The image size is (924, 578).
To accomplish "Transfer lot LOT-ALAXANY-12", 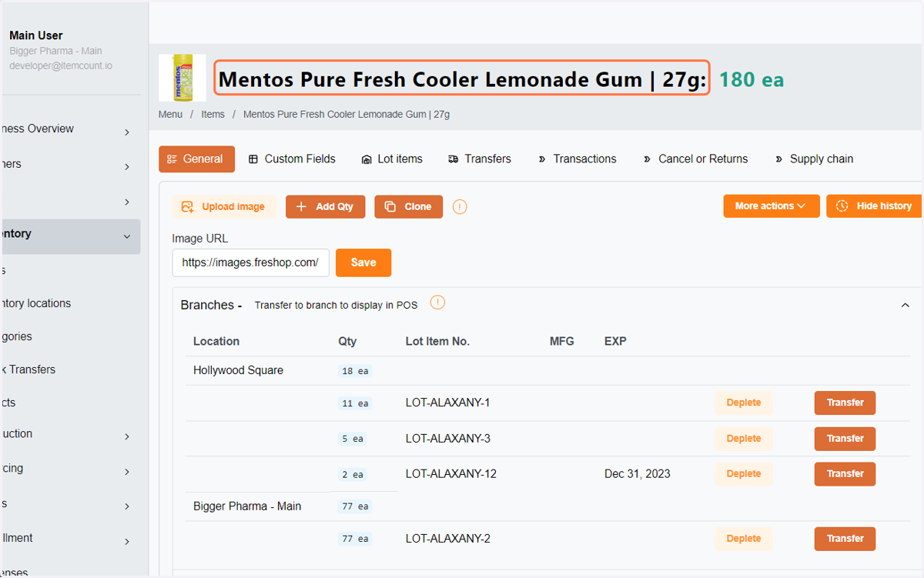I will tap(845, 474).
